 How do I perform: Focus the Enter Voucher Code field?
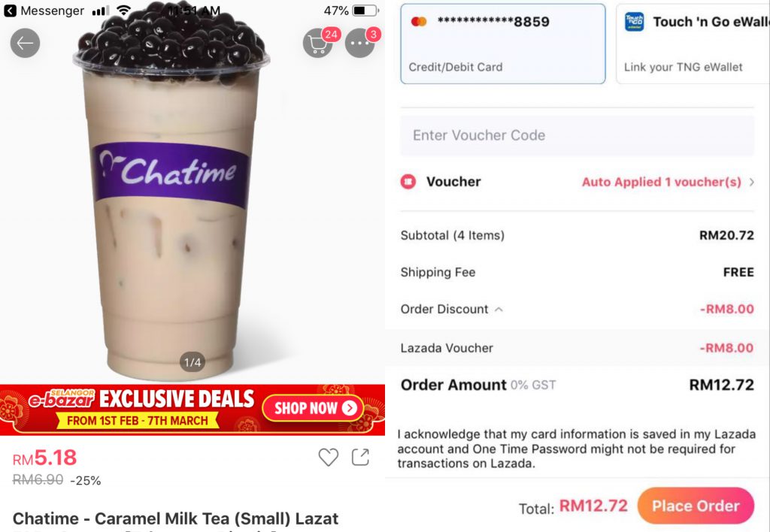(x=577, y=135)
